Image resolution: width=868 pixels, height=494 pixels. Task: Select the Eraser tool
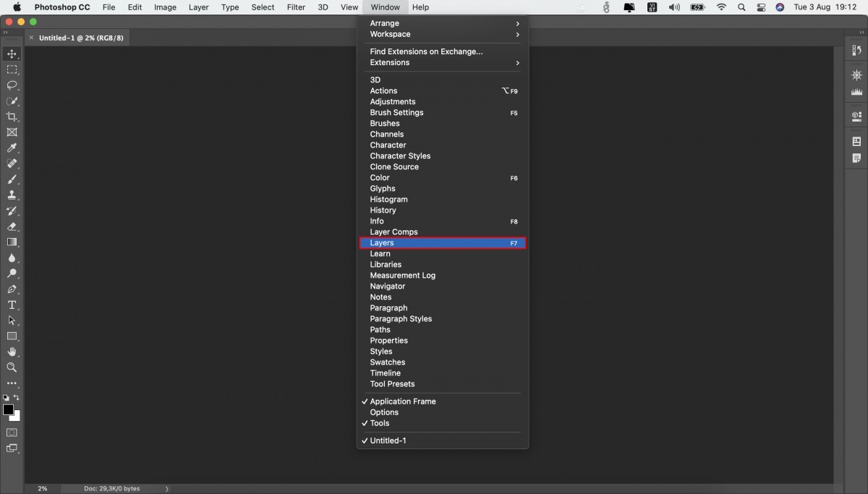coord(12,226)
